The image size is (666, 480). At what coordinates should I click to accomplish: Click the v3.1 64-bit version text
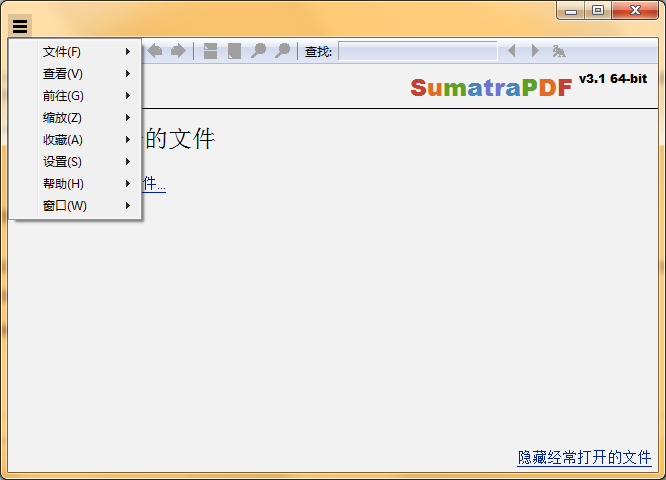[613, 79]
